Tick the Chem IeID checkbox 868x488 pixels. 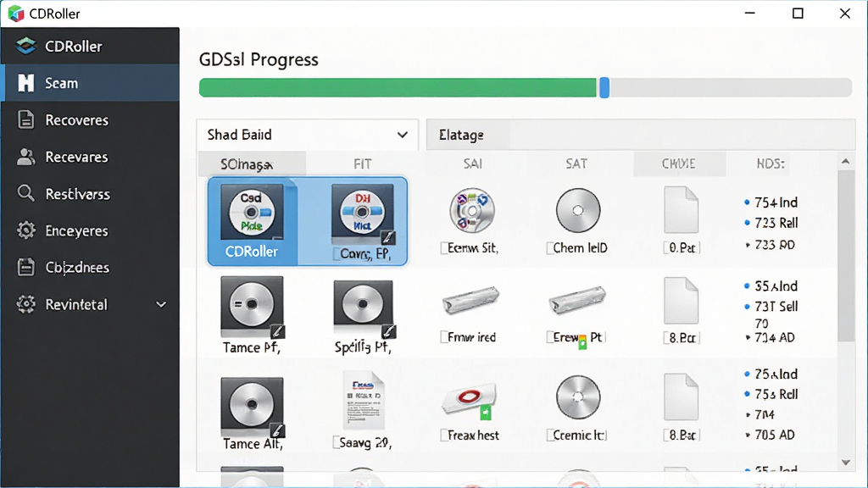[x=549, y=248]
